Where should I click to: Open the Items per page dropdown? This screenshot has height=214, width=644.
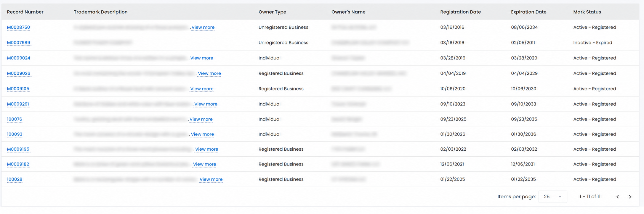[x=552, y=197]
